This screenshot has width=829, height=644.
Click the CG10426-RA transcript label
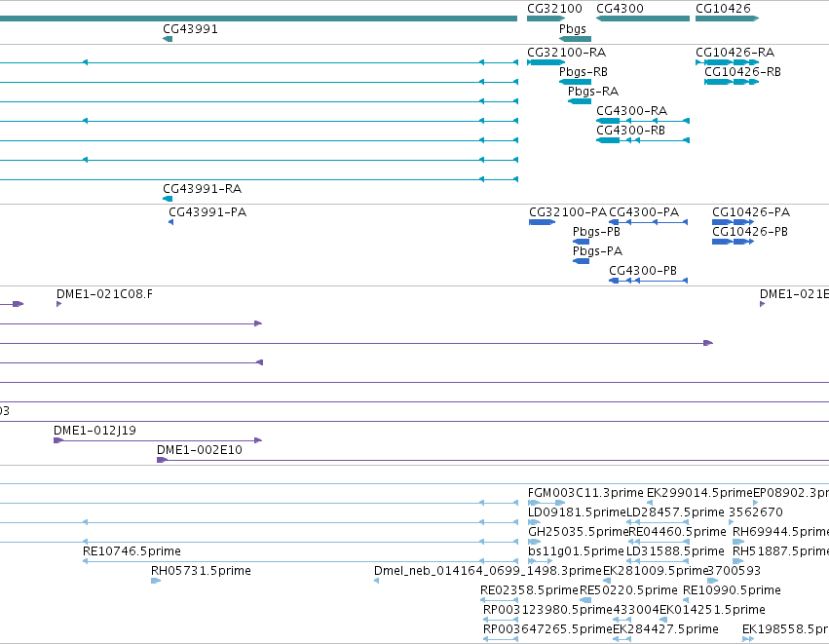point(735,53)
